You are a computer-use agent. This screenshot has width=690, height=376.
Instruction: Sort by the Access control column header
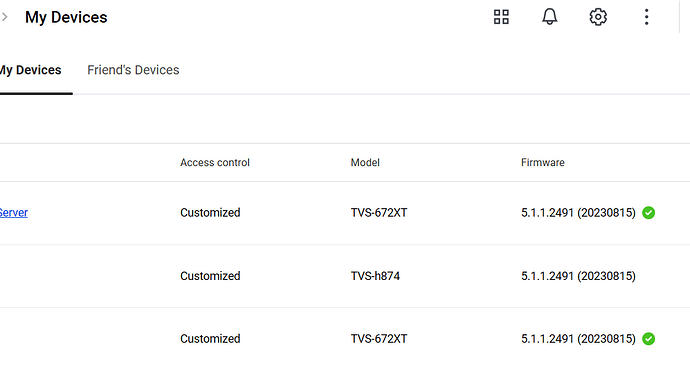[215, 162]
